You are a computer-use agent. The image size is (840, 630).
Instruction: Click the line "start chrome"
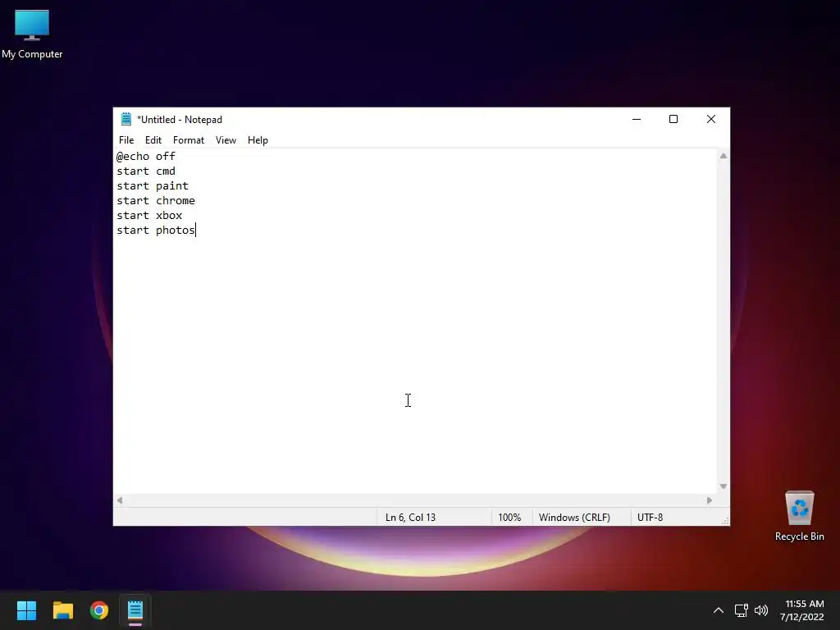156,200
